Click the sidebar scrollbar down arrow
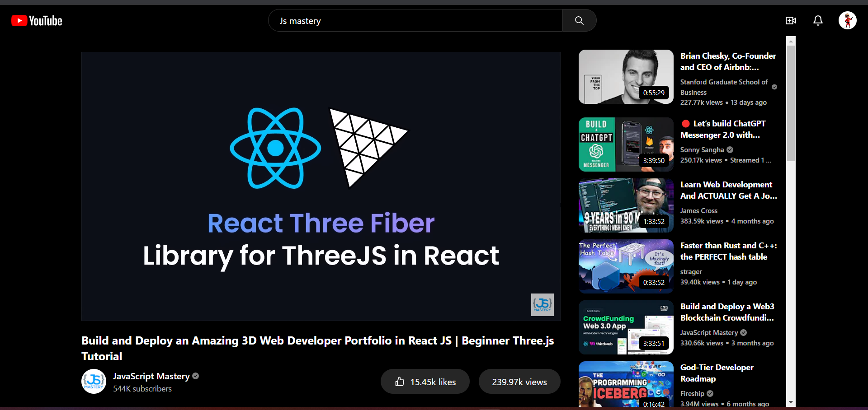Viewport: 868px width, 410px height. click(791, 402)
